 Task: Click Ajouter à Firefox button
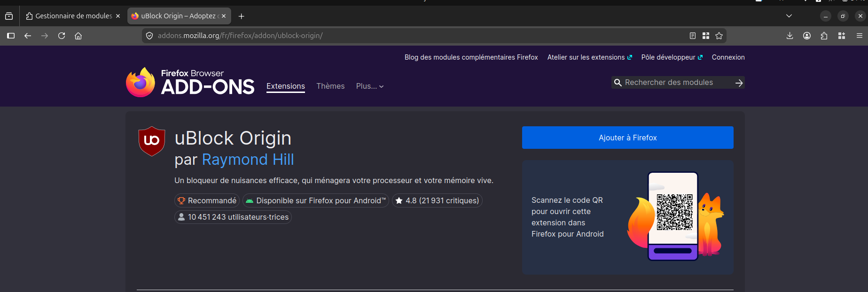coord(628,138)
